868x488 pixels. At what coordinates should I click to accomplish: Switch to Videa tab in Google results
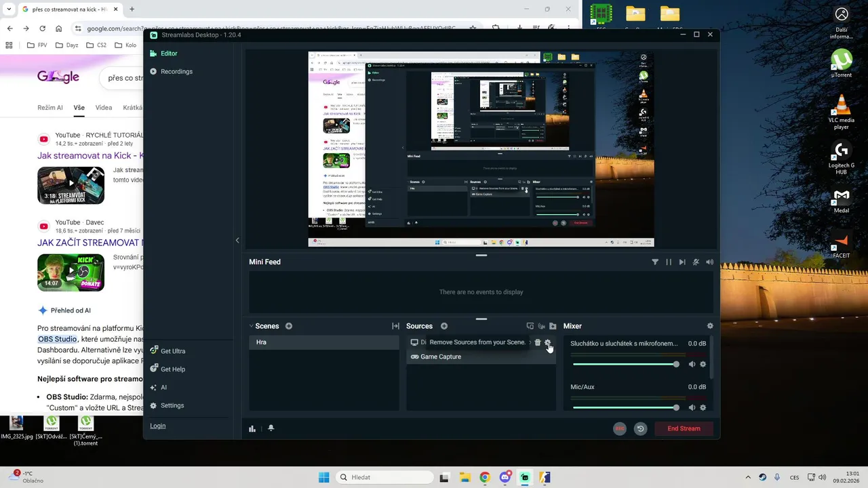coord(104,108)
